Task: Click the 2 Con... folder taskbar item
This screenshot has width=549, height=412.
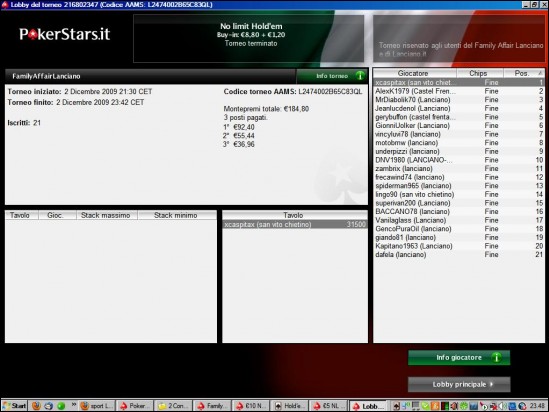Action: coord(173,406)
